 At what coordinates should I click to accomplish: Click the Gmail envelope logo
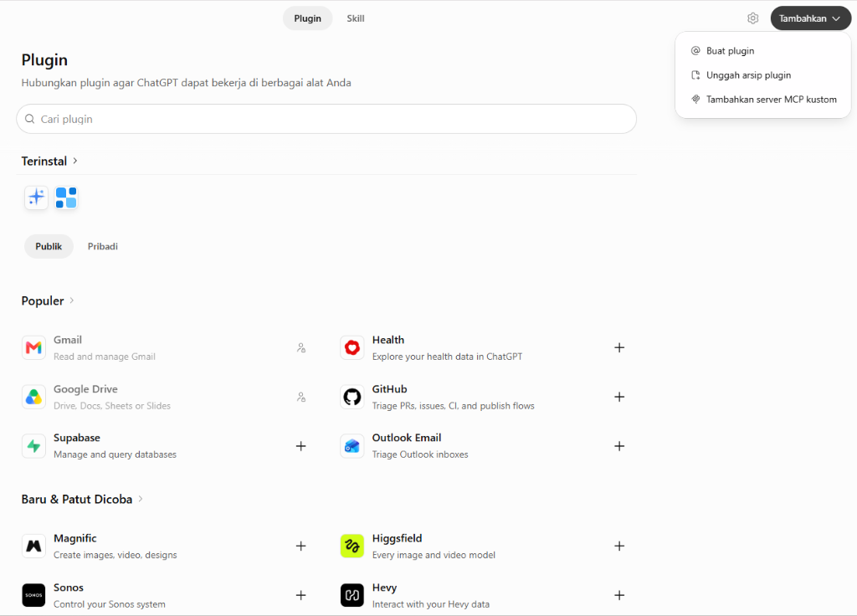(33, 347)
